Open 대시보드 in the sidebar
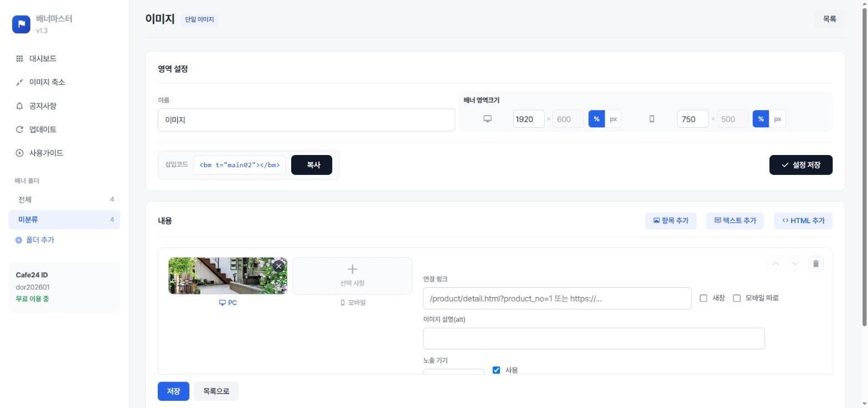Image resolution: width=868 pixels, height=408 pixels. (64, 59)
